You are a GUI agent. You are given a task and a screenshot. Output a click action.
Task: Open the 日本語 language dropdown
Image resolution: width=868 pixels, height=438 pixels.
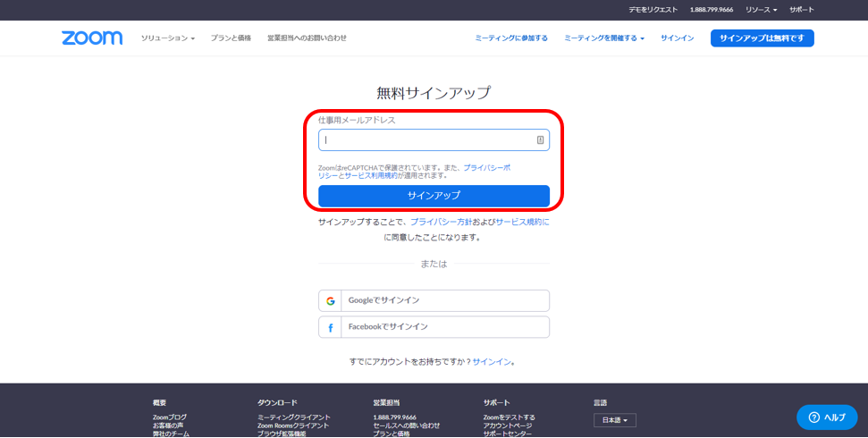615,420
